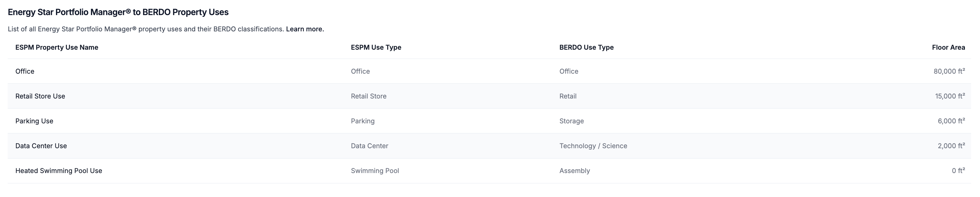Select the Retail BERDO use type cell

pyautogui.click(x=568, y=96)
